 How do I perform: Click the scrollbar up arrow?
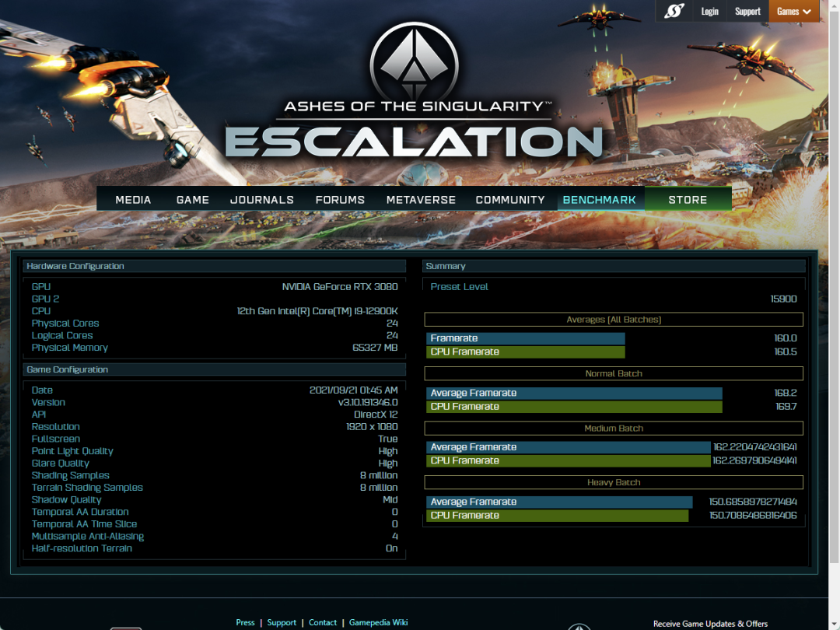point(833,5)
